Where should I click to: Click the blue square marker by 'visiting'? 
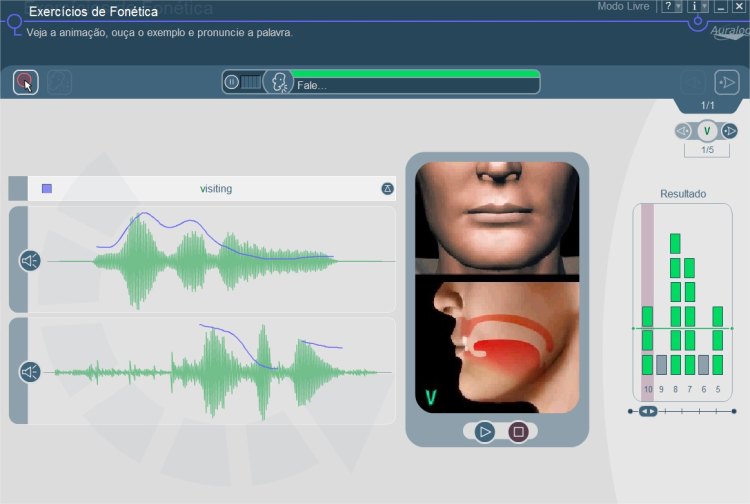[x=47, y=188]
